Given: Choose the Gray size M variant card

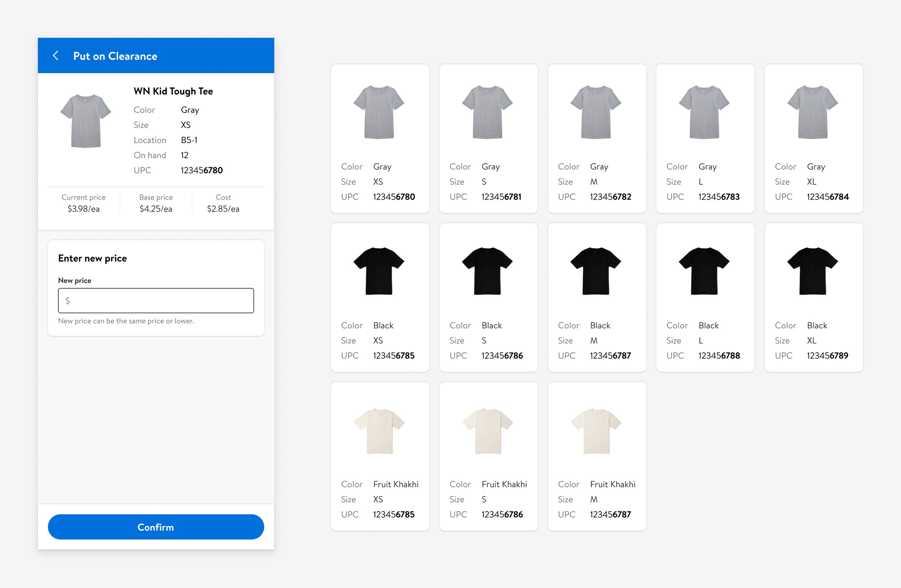Looking at the screenshot, I should point(596,138).
